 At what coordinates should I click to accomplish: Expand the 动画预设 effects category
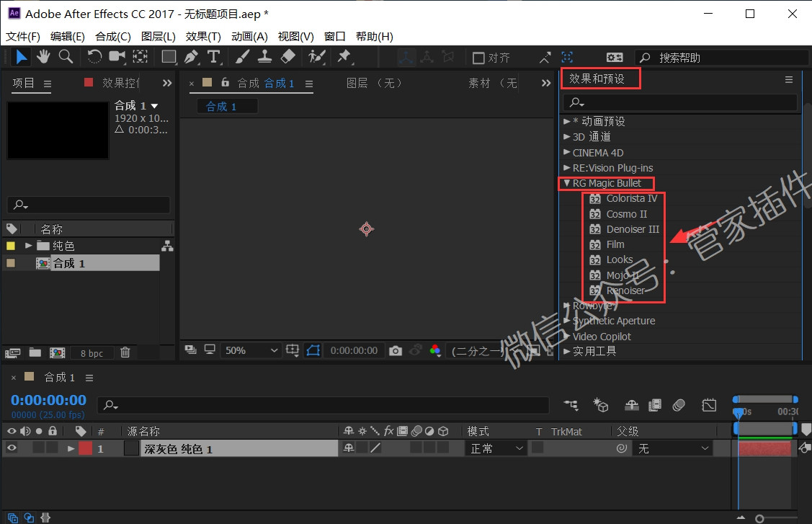pos(566,121)
